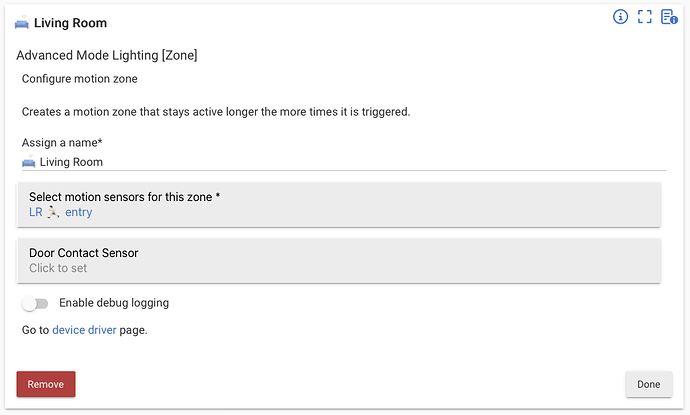Open the document info icon

point(669,17)
